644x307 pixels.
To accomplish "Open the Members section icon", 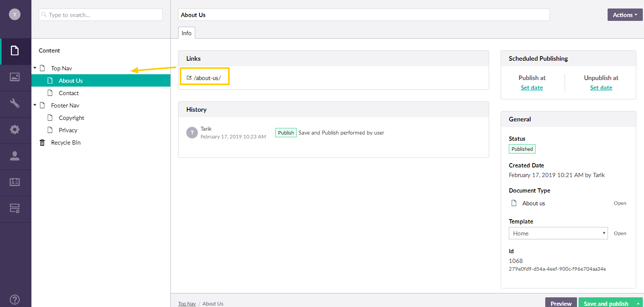I will coord(15,182).
